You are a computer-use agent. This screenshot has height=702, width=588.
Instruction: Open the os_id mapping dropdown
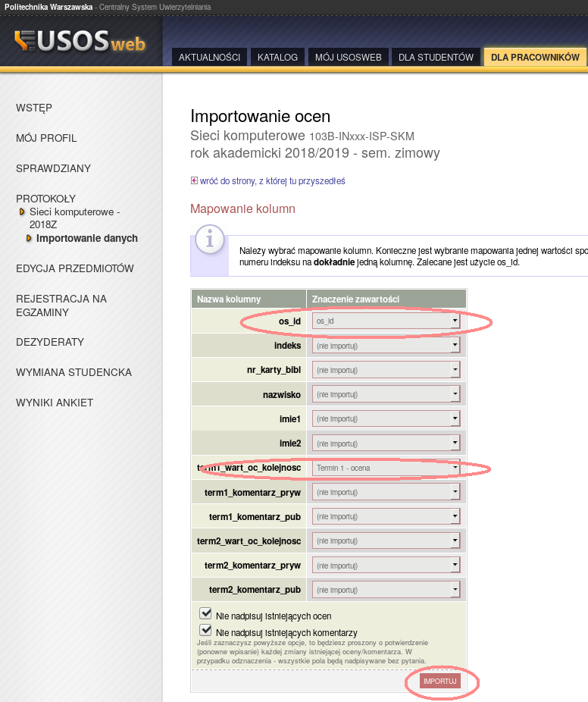pyautogui.click(x=386, y=321)
